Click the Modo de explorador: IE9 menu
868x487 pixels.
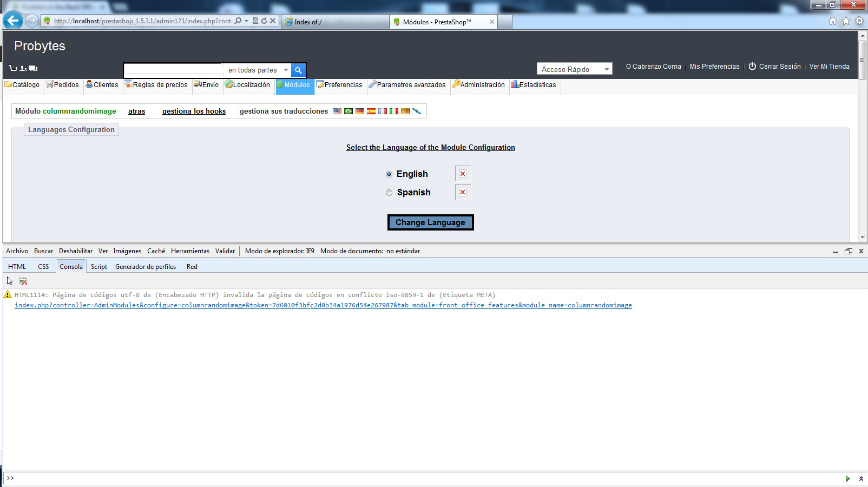click(279, 251)
